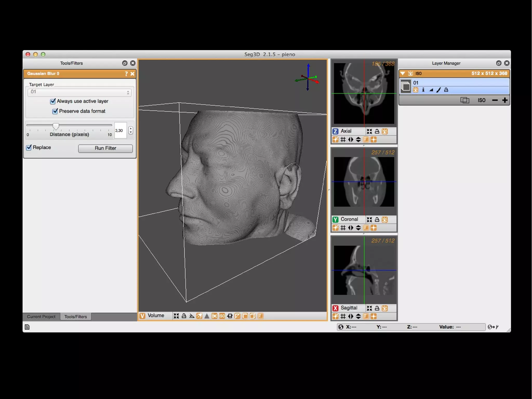This screenshot has height=399, width=532.
Task: Click the grid icon in Coronal viewer toolbar
Action: (343, 228)
